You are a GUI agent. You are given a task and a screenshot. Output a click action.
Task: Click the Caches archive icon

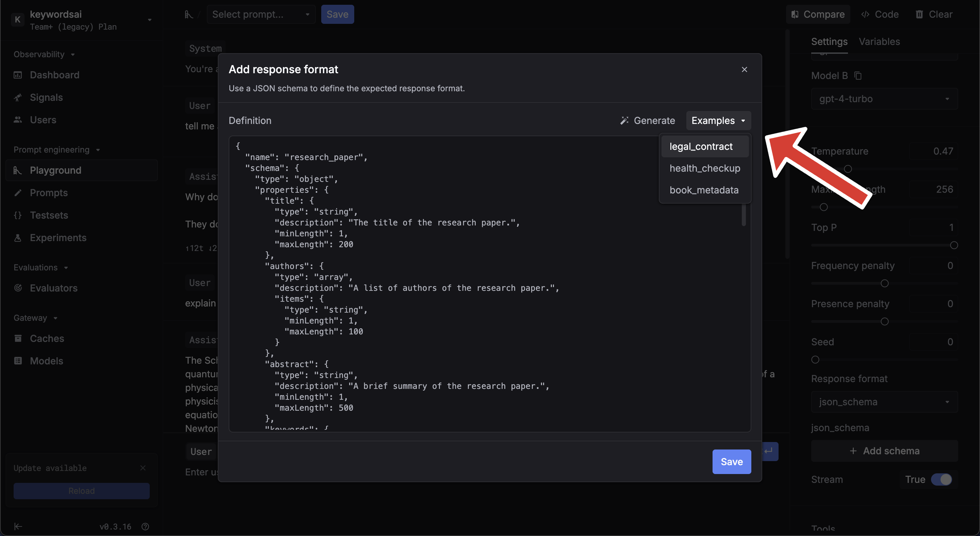18,338
